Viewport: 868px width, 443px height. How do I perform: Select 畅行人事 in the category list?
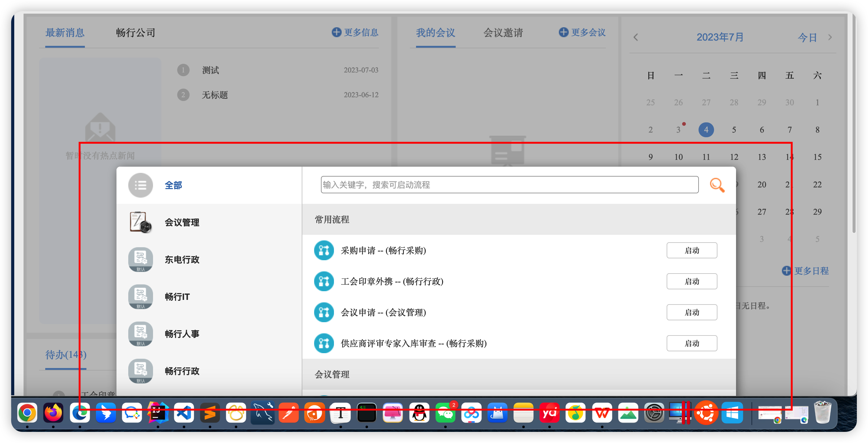click(x=182, y=334)
